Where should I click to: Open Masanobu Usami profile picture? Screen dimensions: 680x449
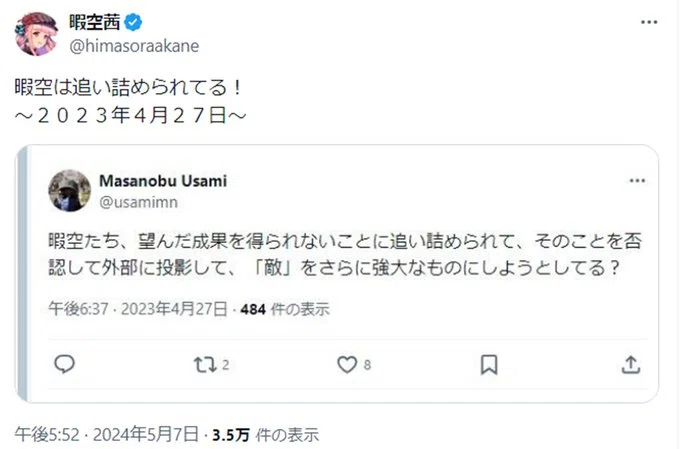[69, 190]
